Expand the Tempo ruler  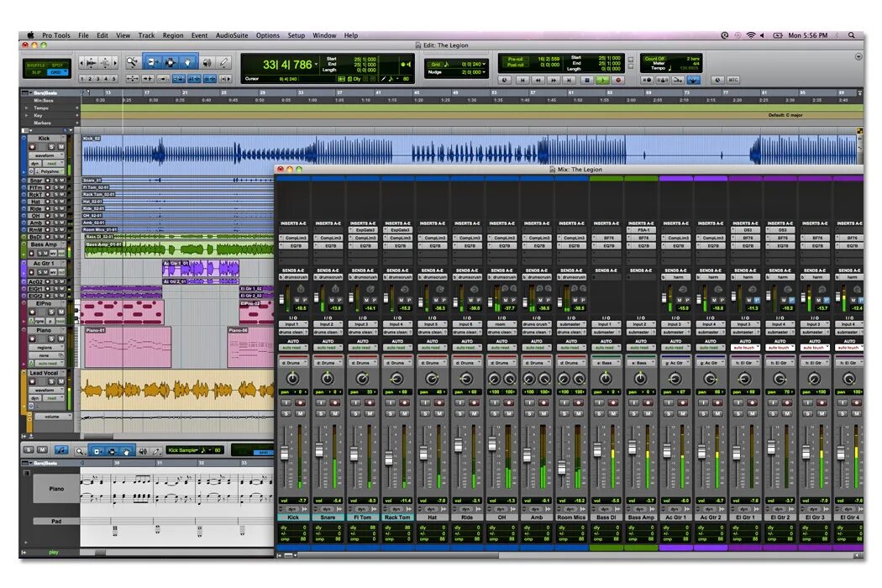tap(26, 108)
